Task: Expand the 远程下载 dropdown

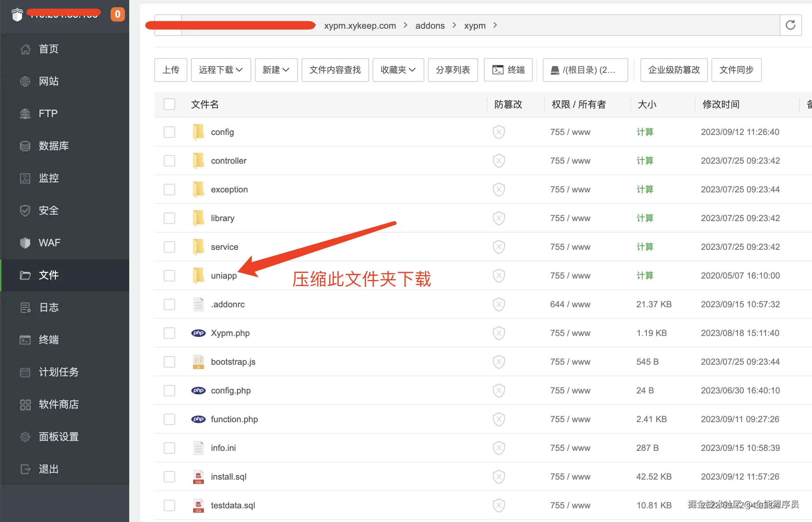Action: [221, 70]
